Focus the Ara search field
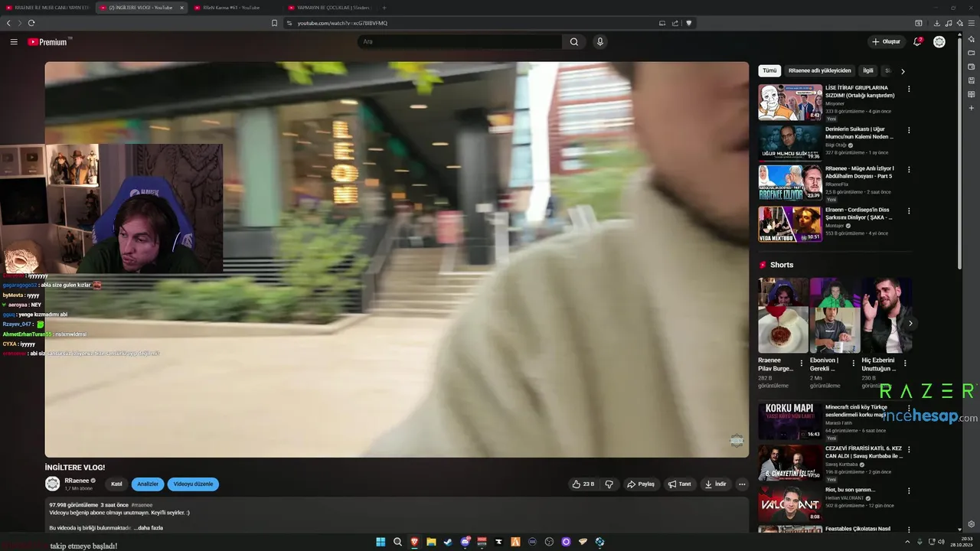 coord(459,42)
